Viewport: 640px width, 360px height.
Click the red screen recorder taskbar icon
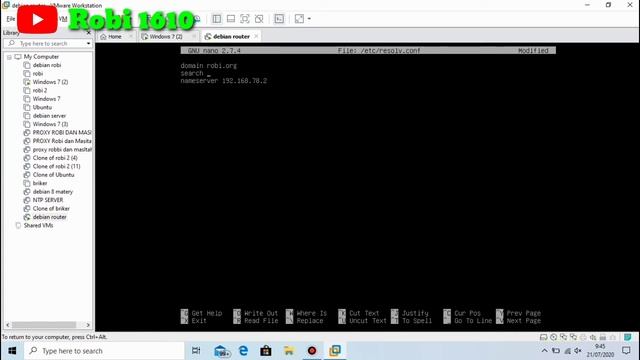click(x=312, y=351)
